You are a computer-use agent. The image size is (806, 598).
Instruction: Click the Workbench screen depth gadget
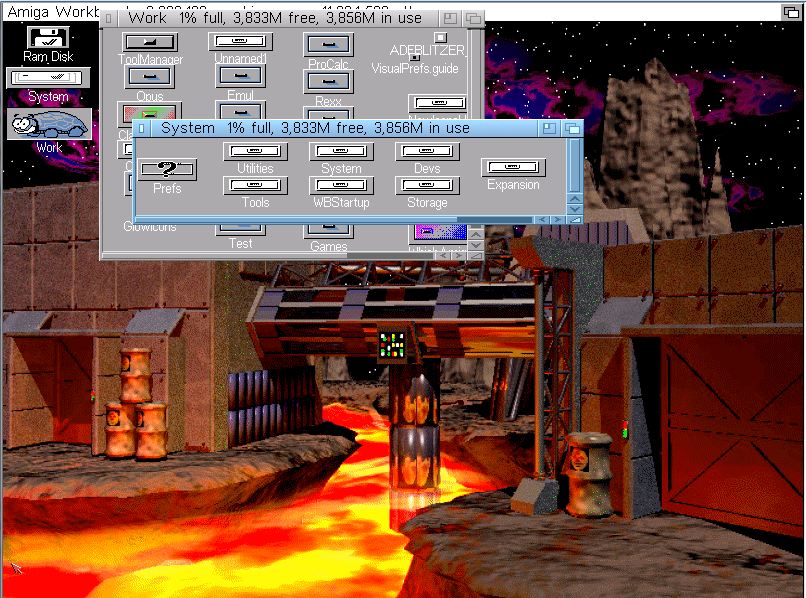791,12
